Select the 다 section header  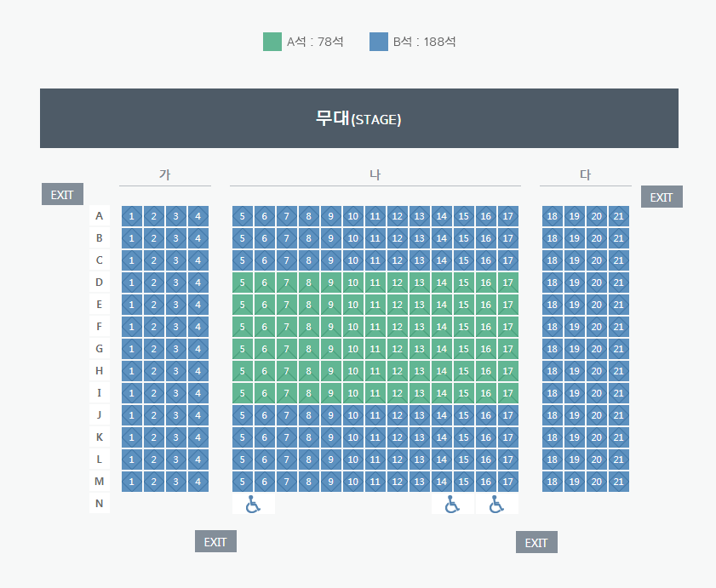[x=586, y=174]
